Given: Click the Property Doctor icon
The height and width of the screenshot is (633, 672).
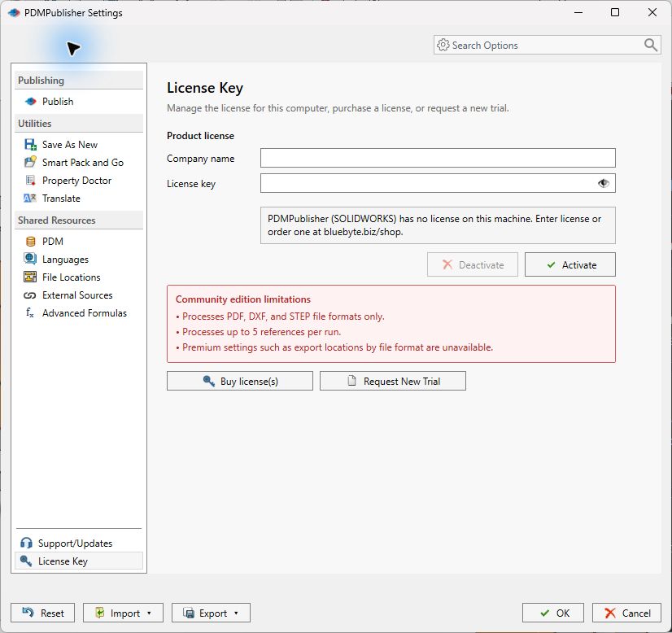Looking at the screenshot, I should click(30, 181).
